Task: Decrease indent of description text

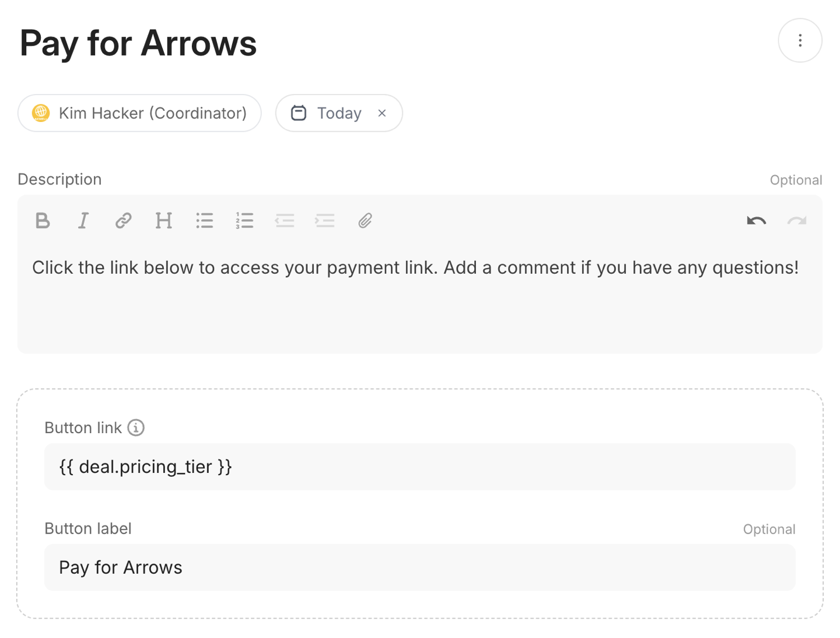Action: point(285,221)
